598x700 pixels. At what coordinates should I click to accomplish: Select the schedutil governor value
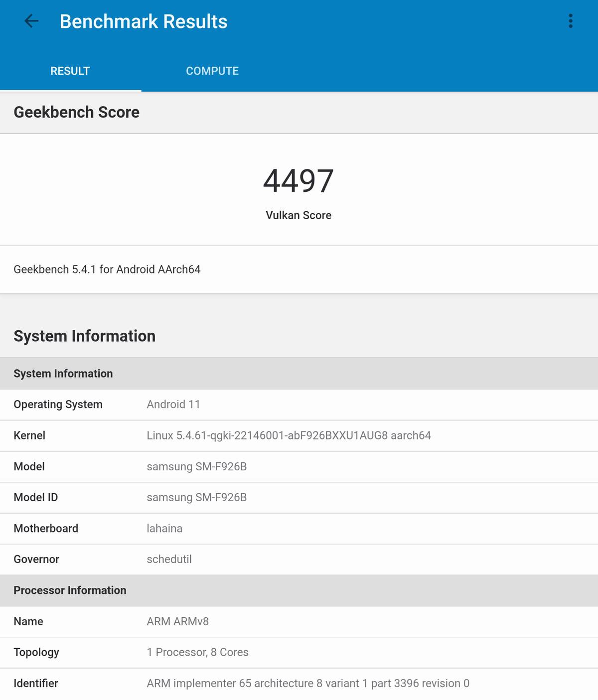(169, 560)
